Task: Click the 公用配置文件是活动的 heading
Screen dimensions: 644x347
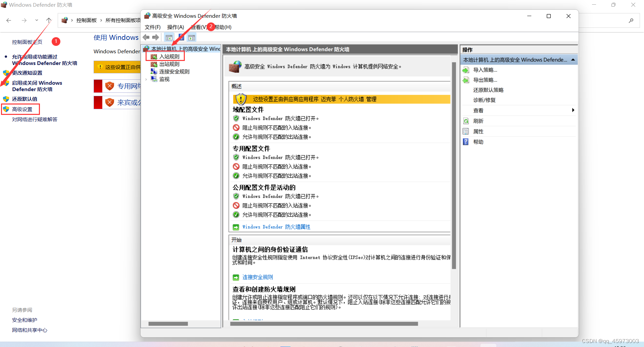Action: pyautogui.click(x=264, y=188)
